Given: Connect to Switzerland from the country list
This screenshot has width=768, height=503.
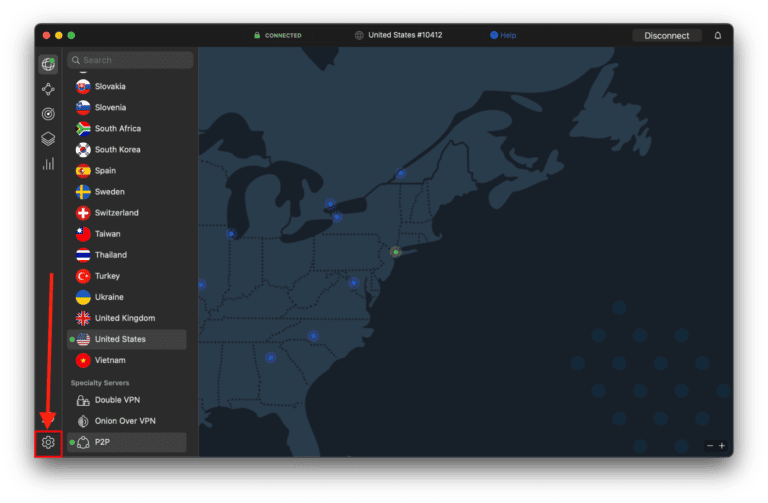Looking at the screenshot, I should [116, 213].
